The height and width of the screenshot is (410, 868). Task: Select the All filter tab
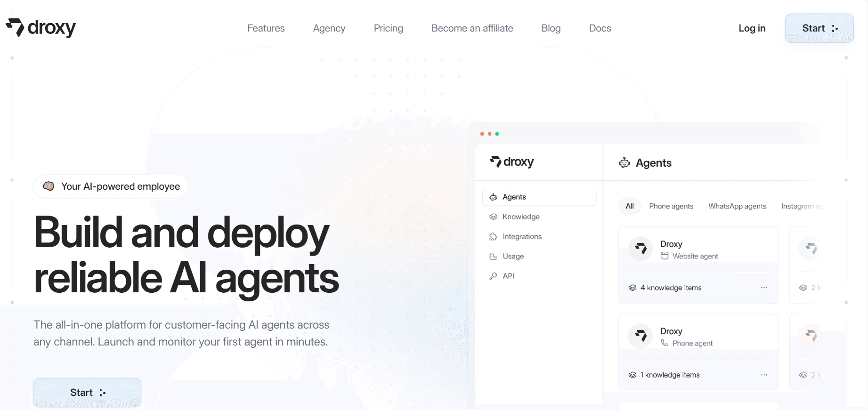(x=630, y=206)
